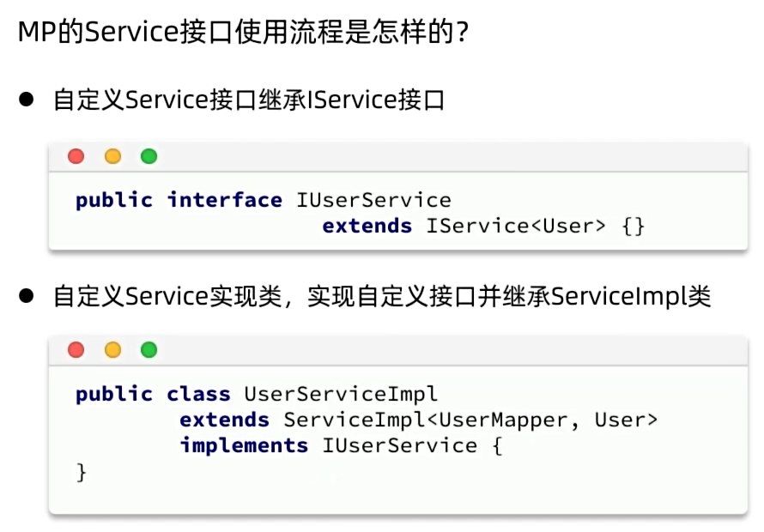Click extends keyword before ServiceImpl<UserMapper, User>
The width and height of the screenshot is (764, 532).
click(x=224, y=420)
